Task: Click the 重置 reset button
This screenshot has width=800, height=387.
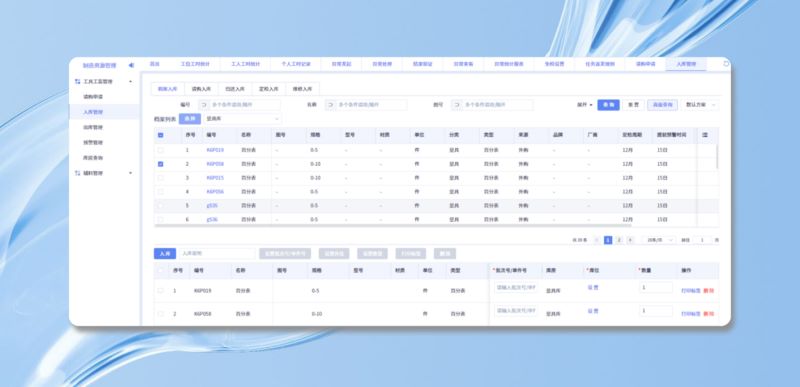Action: pos(633,105)
